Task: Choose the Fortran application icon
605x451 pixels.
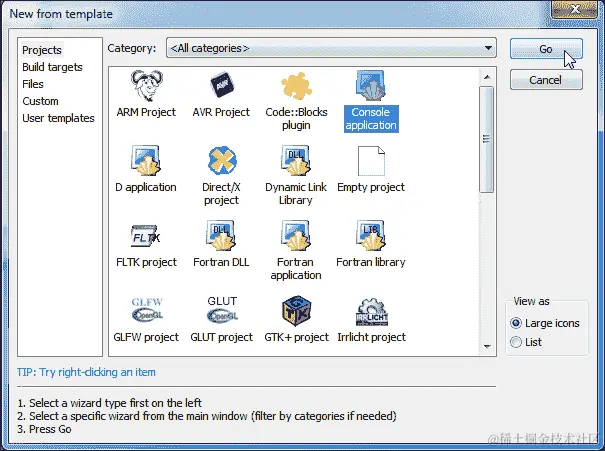Action: pos(296,235)
